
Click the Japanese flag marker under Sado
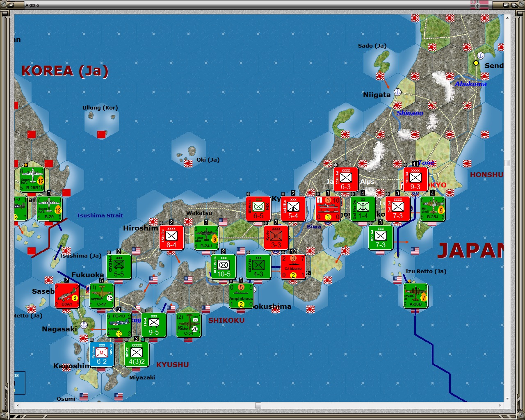point(380,76)
